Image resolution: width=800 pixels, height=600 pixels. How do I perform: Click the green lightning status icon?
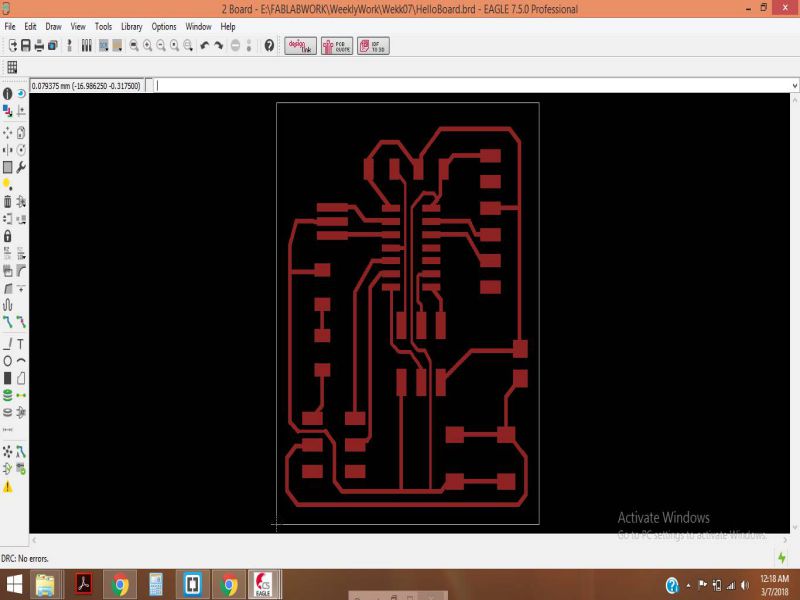(782, 558)
